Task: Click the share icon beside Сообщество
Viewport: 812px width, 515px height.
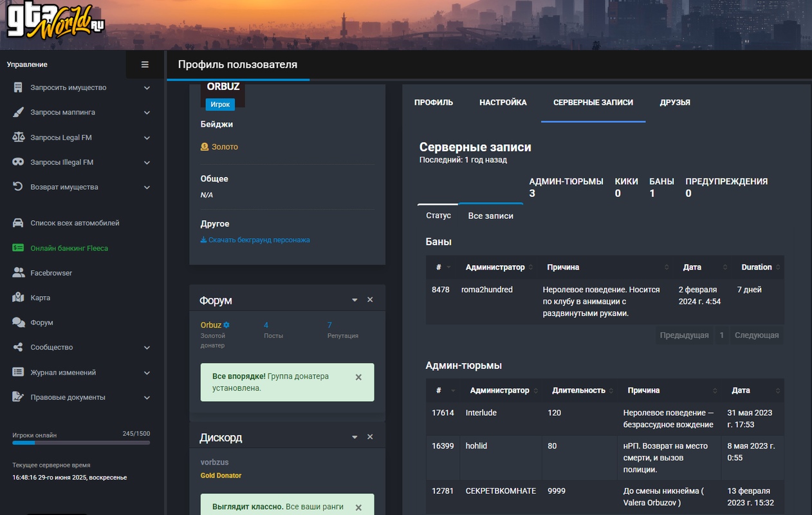Action: coord(18,347)
